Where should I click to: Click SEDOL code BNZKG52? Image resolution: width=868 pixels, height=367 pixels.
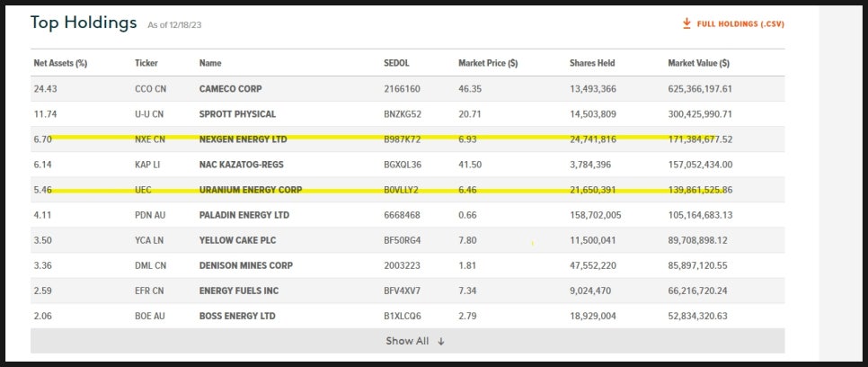point(403,114)
